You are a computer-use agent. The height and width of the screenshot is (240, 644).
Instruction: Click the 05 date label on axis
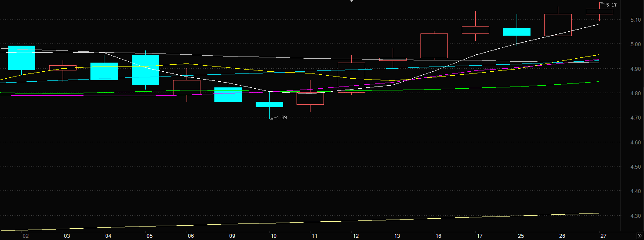coord(150,236)
